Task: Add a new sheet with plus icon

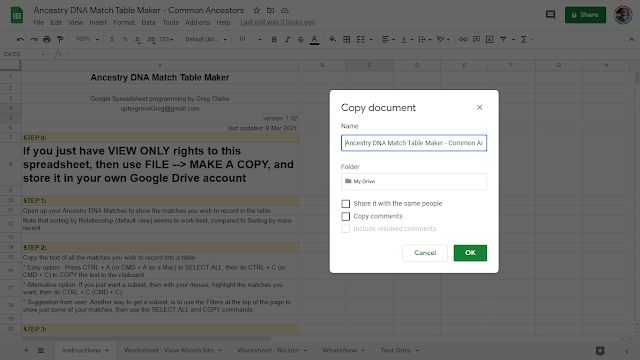Action: click(x=26, y=350)
